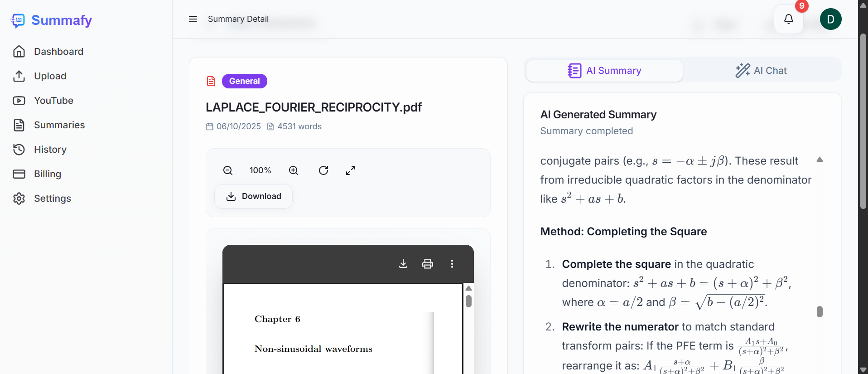Click PDF viewer scroll up arrow

pos(469,288)
